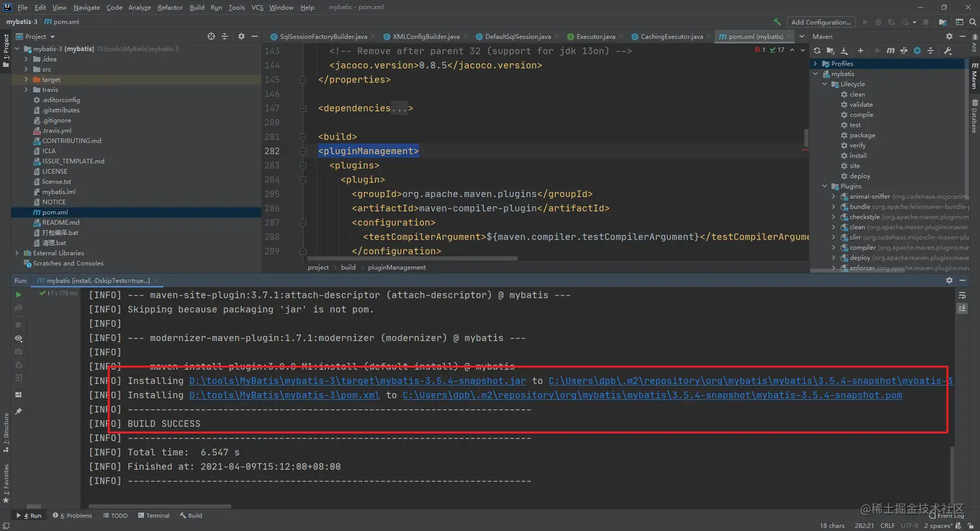Toggle Pin Tab in Run panel
Image resolution: width=980 pixels, height=531 pixels.
point(18,411)
